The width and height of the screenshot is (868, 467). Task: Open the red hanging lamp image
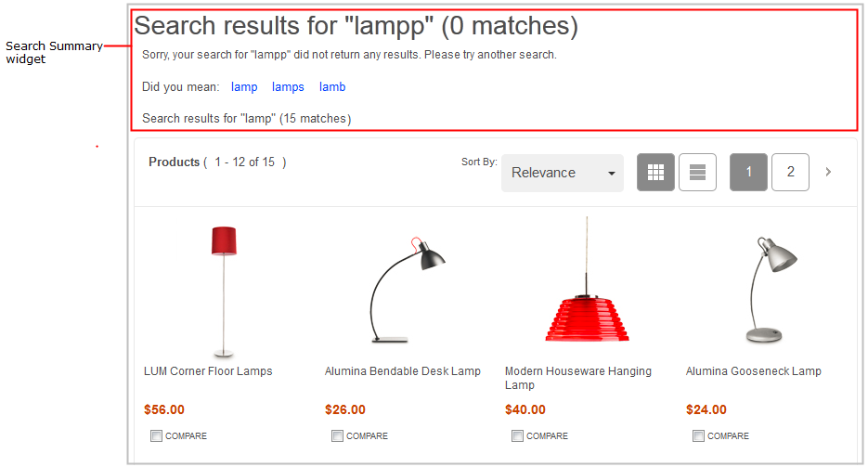tap(586, 283)
